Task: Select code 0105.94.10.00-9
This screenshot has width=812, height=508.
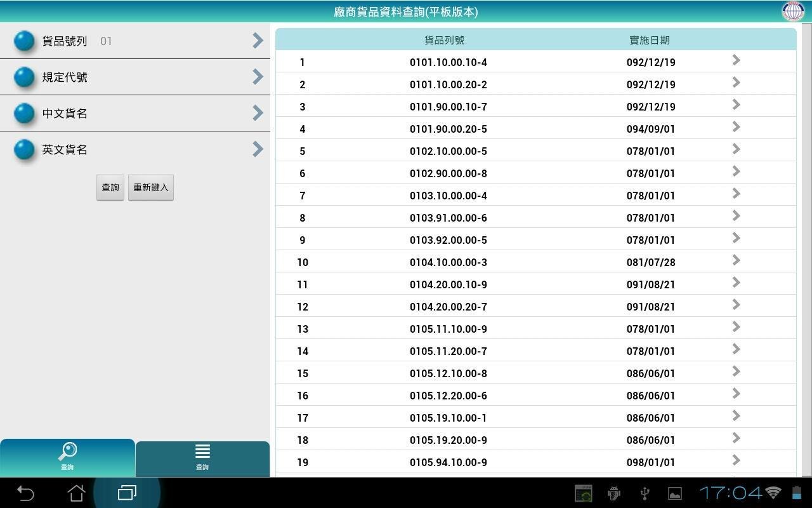Action: pyautogui.click(x=448, y=462)
